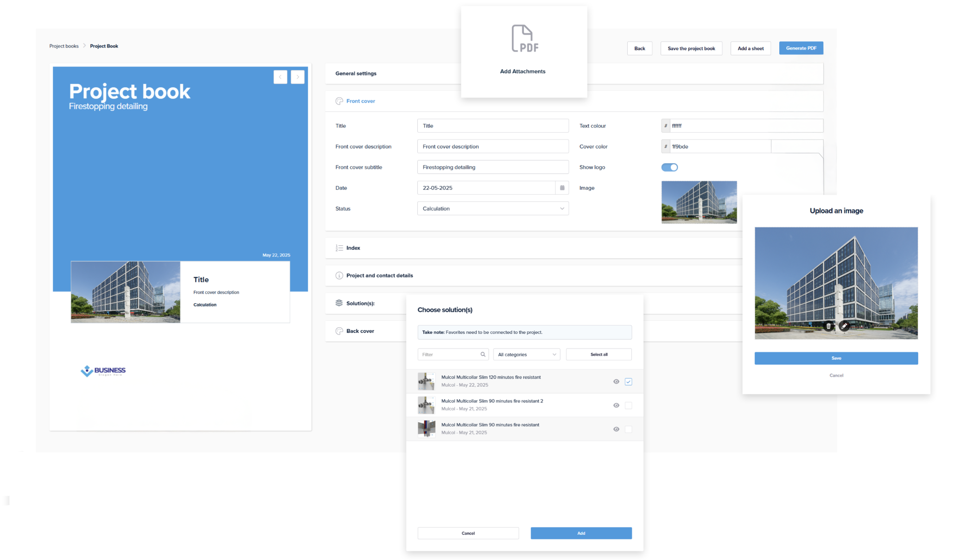
Task: Select the PDF Add Attachments icon
Action: pyautogui.click(x=523, y=38)
